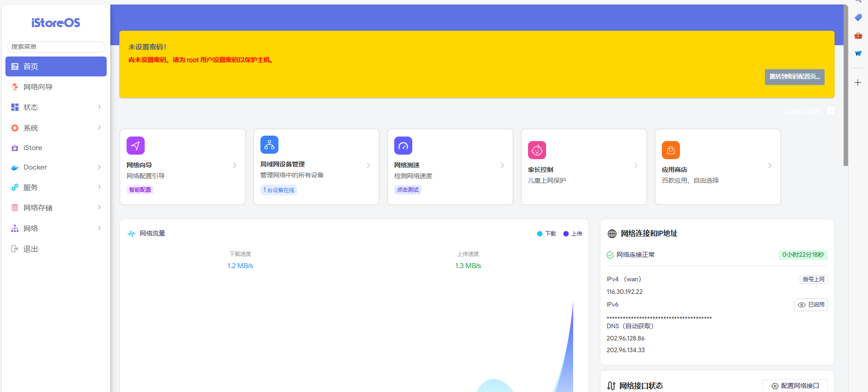Viewport: 868px width, 392px height.
Task: Click the globe icon beside network connection heading
Action: [612, 234]
